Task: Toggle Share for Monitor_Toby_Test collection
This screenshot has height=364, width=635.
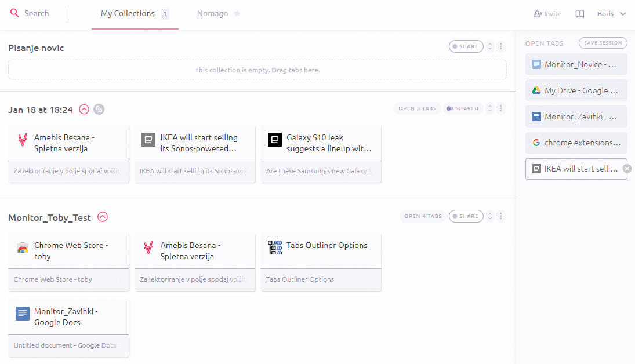Action: coord(466,216)
